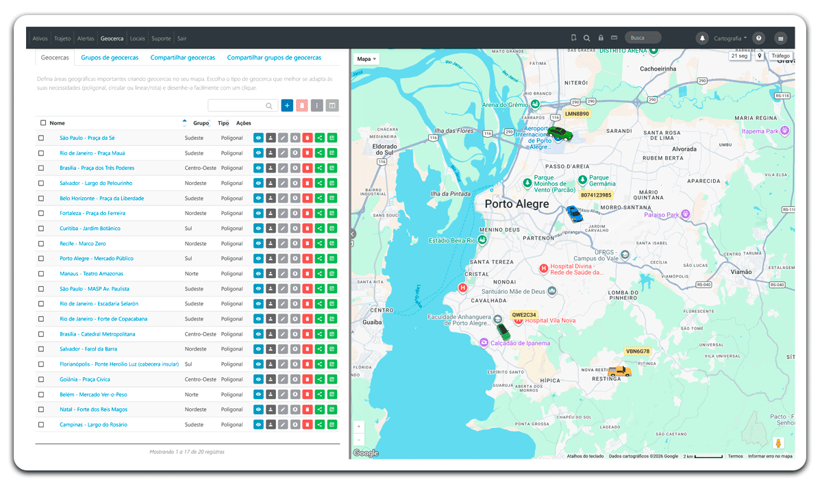The image size is (822, 504).
Task: Click the Busca search field in the top bar
Action: (x=644, y=38)
